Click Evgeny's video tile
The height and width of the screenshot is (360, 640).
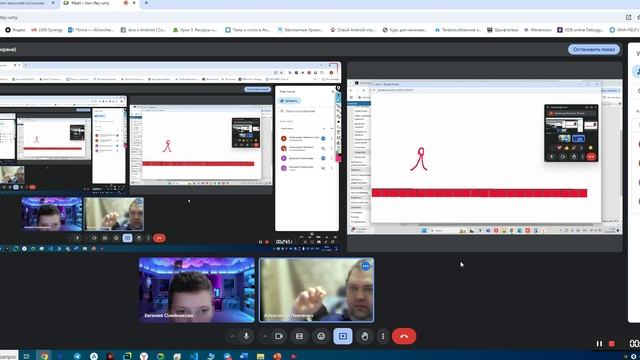197,290
